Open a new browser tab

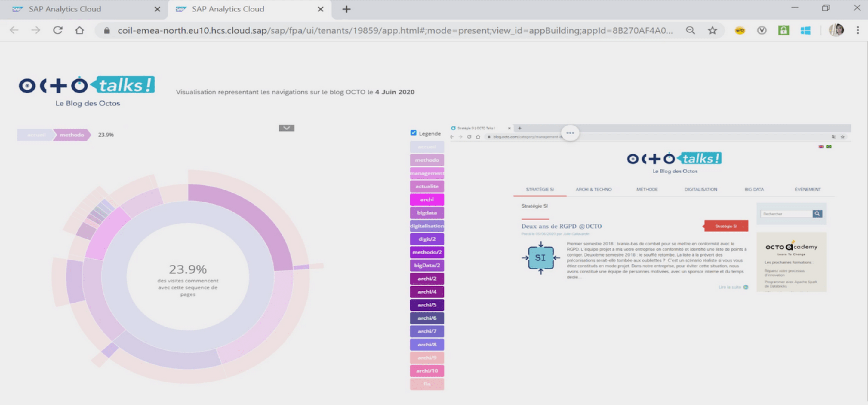(x=346, y=9)
